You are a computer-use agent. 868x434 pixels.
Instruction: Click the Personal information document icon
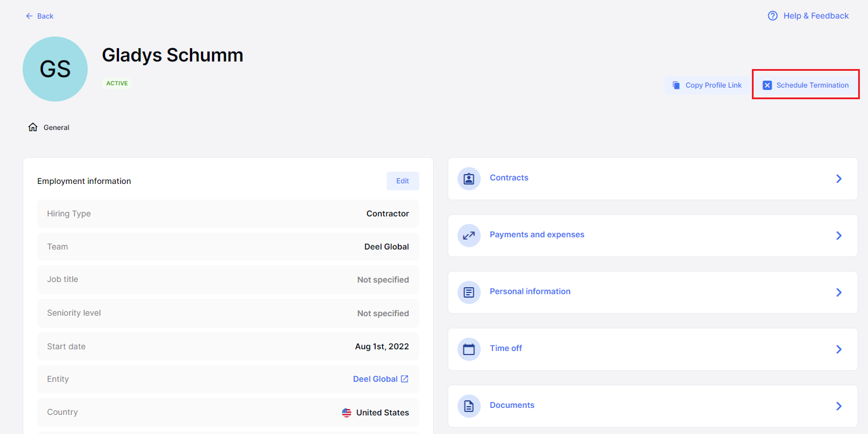469,292
